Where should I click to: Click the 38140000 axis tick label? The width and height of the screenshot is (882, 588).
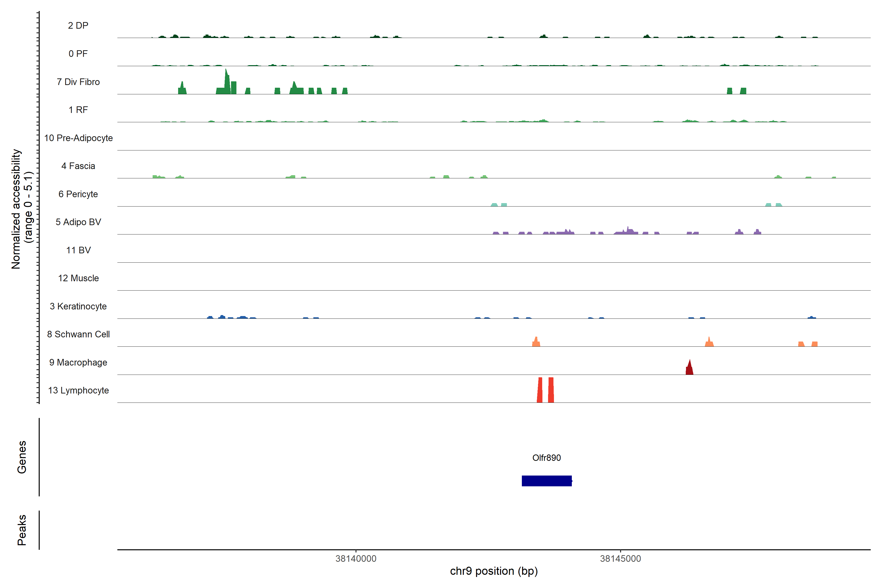click(x=355, y=559)
